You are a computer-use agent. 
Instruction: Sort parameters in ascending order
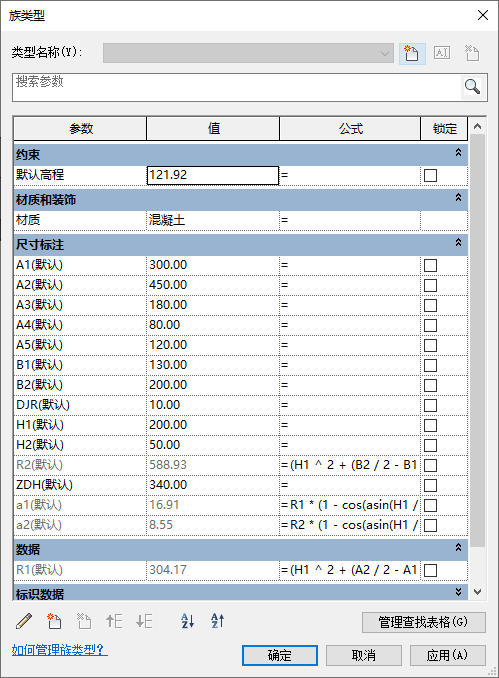coord(188,621)
